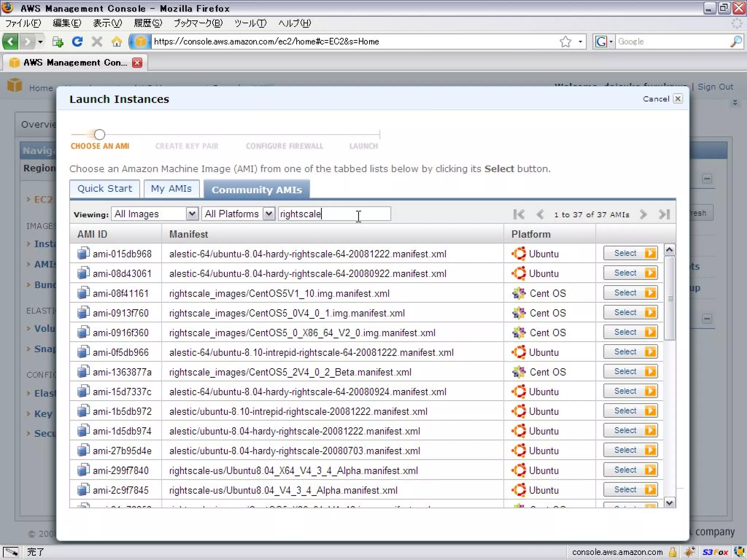Click the rightscale filter text field

pos(334,214)
